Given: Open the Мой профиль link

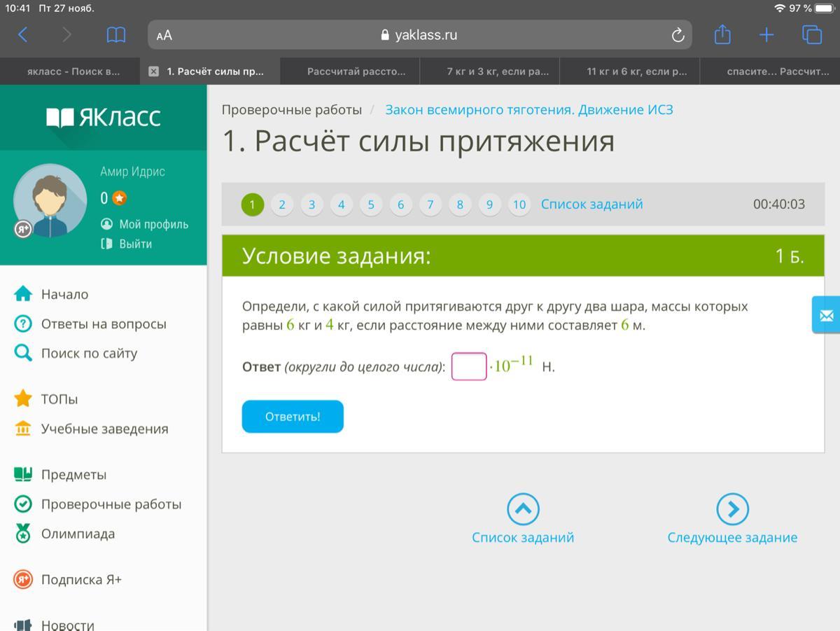Looking at the screenshot, I should click(x=153, y=224).
